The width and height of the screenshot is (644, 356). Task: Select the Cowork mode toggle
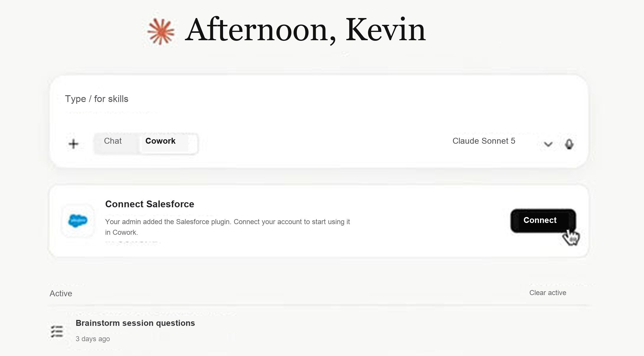[160, 141]
